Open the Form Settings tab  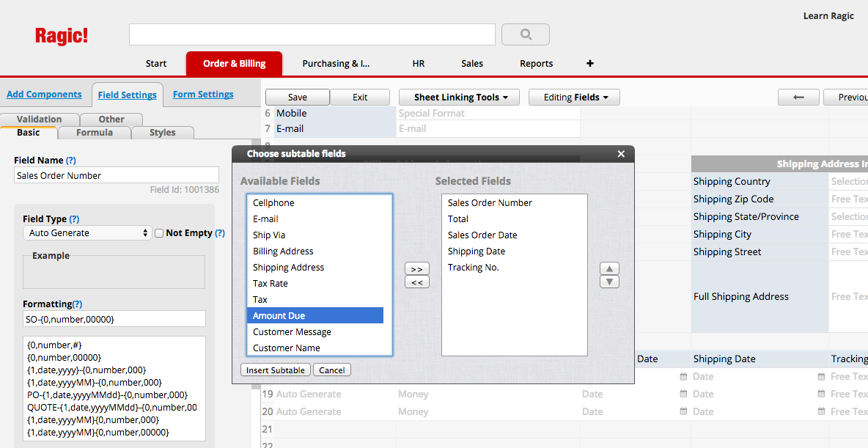click(x=203, y=95)
